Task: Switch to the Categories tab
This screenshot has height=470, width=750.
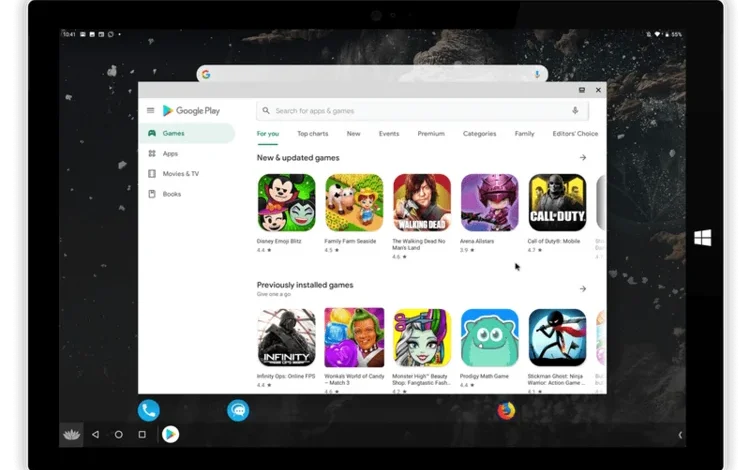Action: pos(479,133)
